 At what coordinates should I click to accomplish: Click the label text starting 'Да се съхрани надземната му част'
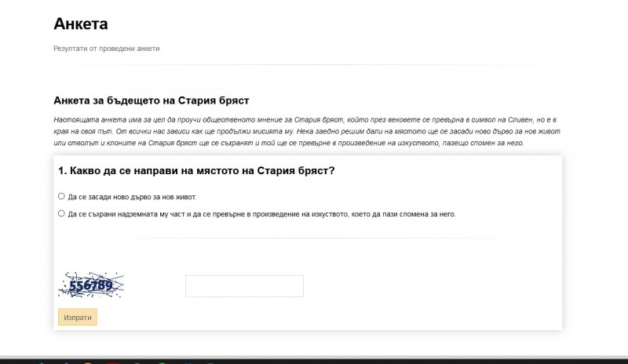click(235, 213)
